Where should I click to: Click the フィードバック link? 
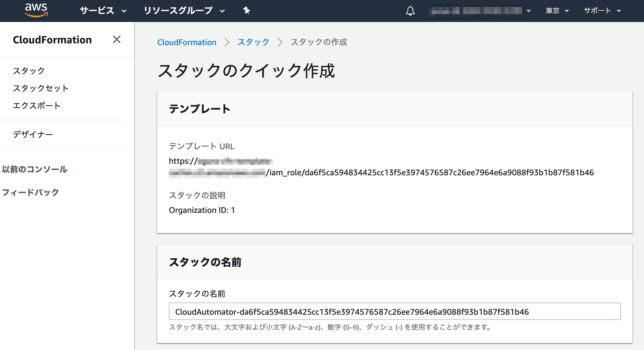[30, 192]
